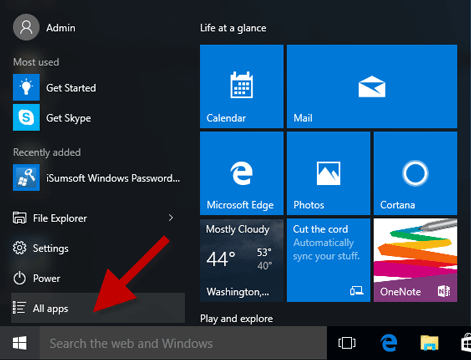Click the Life at a glance heading

tap(233, 28)
